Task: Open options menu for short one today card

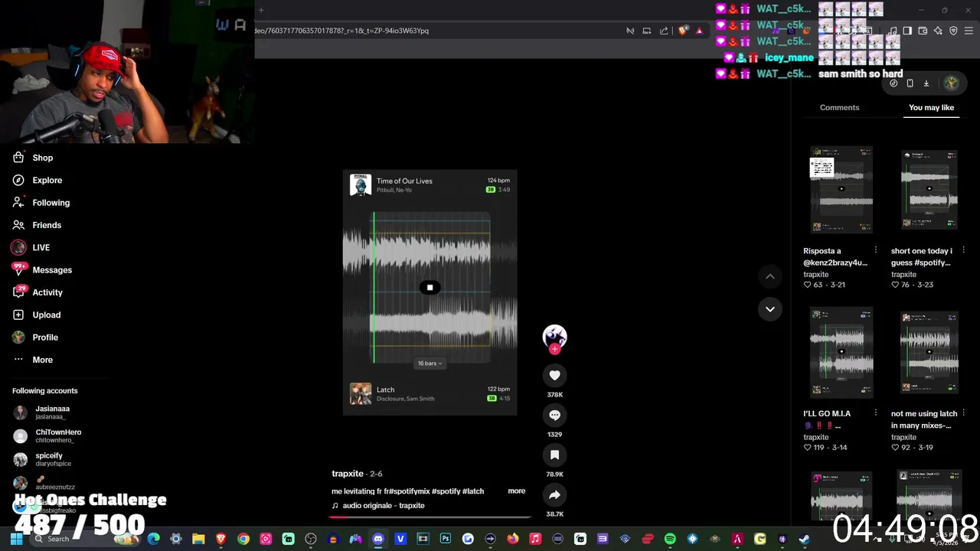Action: (x=963, y=250)
